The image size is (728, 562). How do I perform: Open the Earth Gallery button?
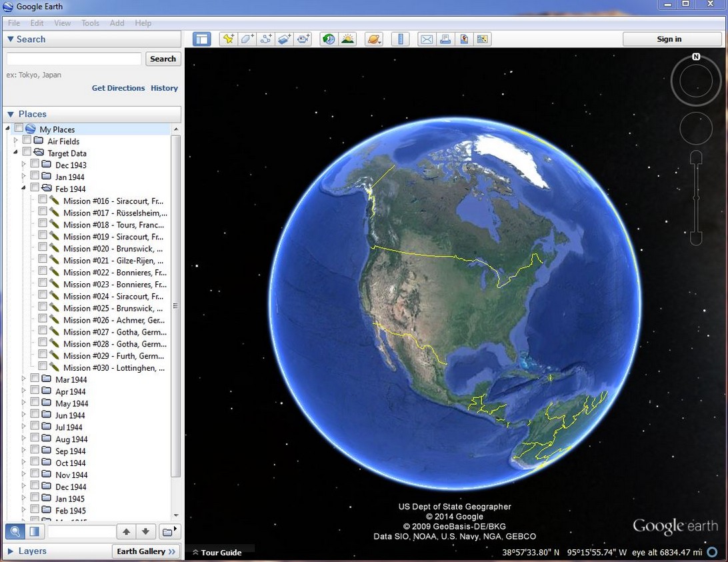[146, 551]
